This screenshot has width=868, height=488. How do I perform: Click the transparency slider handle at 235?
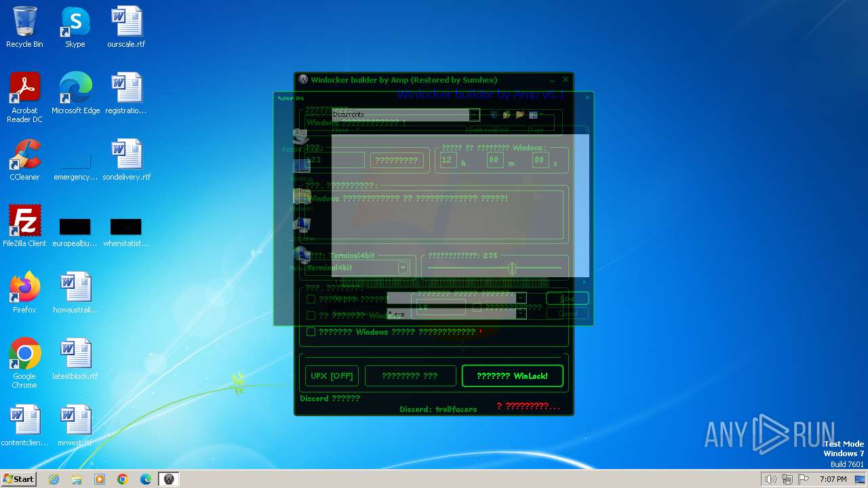tap(512, 268)
